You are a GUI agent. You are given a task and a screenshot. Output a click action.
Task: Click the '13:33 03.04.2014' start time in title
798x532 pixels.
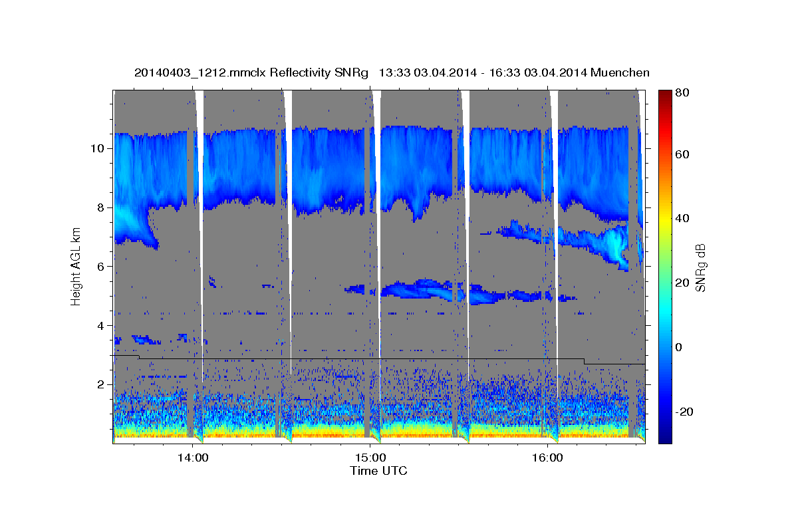(x=427, y=72)
